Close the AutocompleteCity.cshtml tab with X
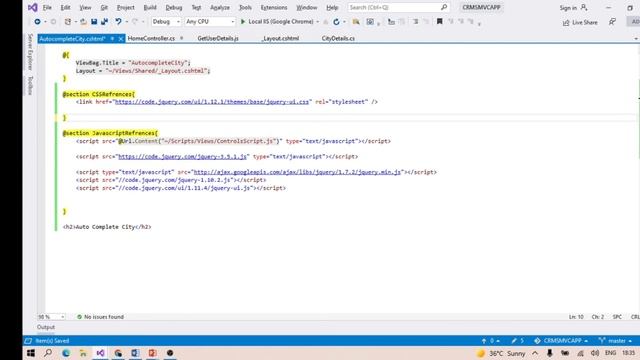The height and width of the screenshot is (360, 640). coord(121,38)
